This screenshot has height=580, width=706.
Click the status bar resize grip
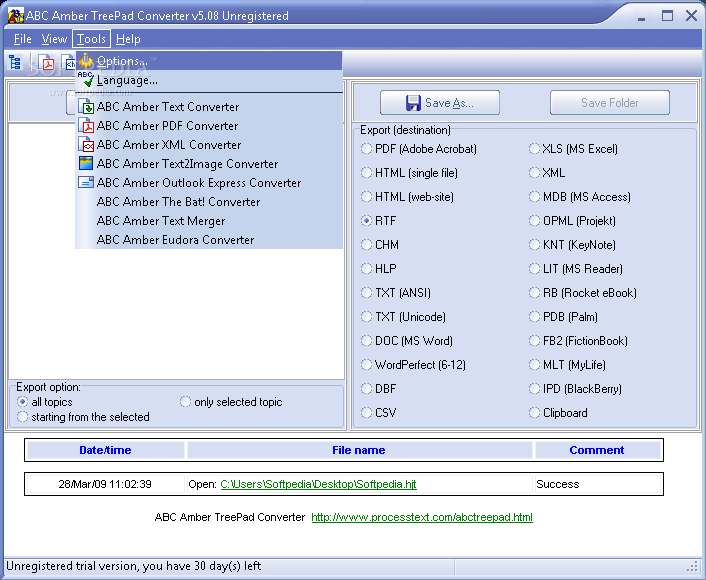[692, 566]
